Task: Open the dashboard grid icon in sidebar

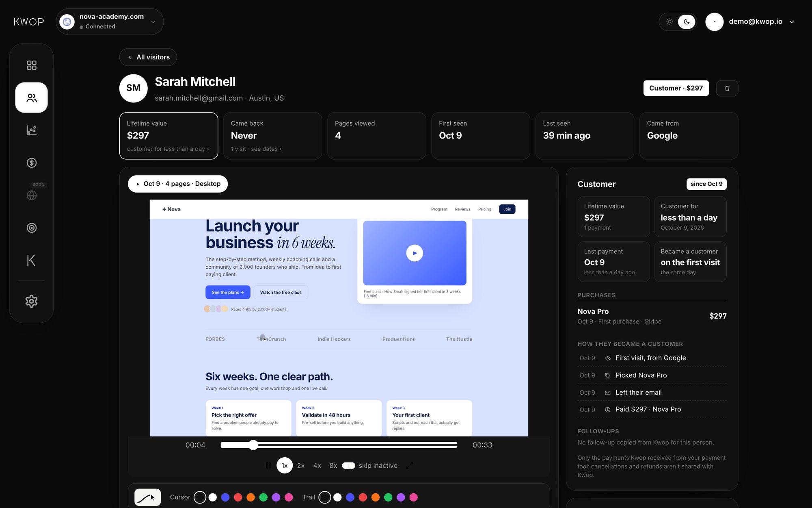Action: click(31, 65)
